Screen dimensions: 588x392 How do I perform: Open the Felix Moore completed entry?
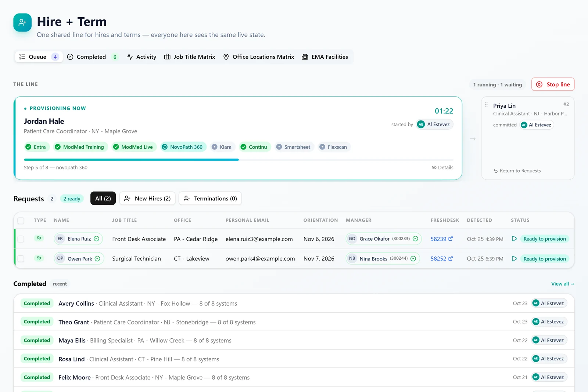(x=294, y=377)
